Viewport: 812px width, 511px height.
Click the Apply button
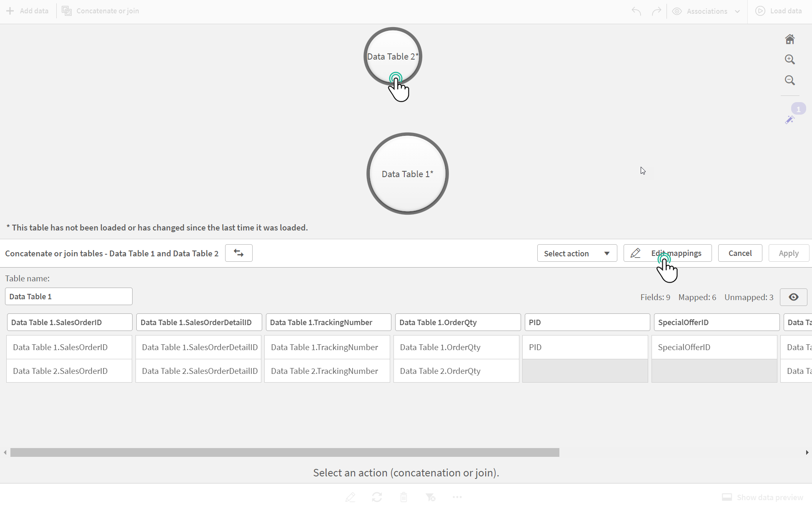point(789,253)
